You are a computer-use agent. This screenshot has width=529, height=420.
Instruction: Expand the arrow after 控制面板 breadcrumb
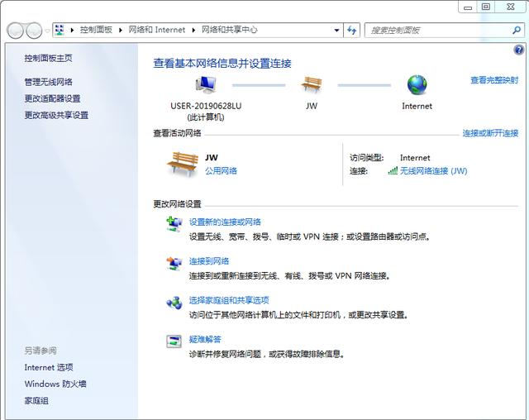(x=121, y=30)
